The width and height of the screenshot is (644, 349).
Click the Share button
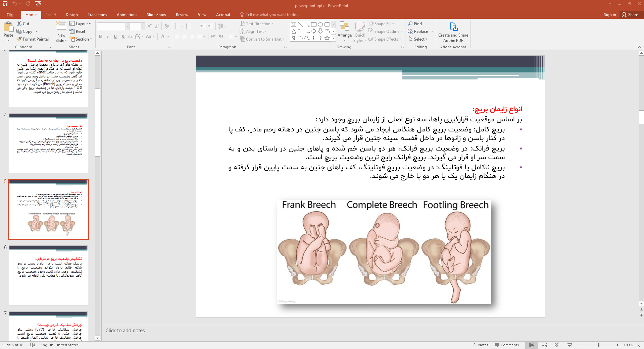(630, 15)
